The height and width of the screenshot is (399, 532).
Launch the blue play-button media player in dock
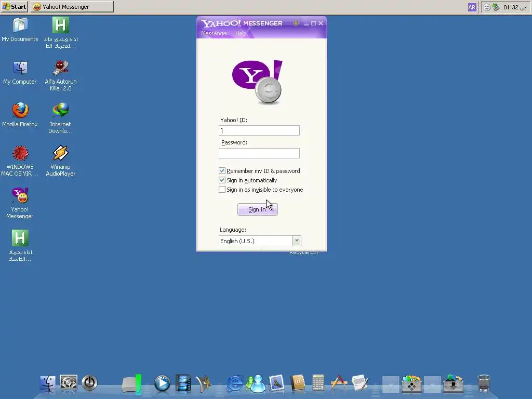pyautogui.click(x=162, y=383)
